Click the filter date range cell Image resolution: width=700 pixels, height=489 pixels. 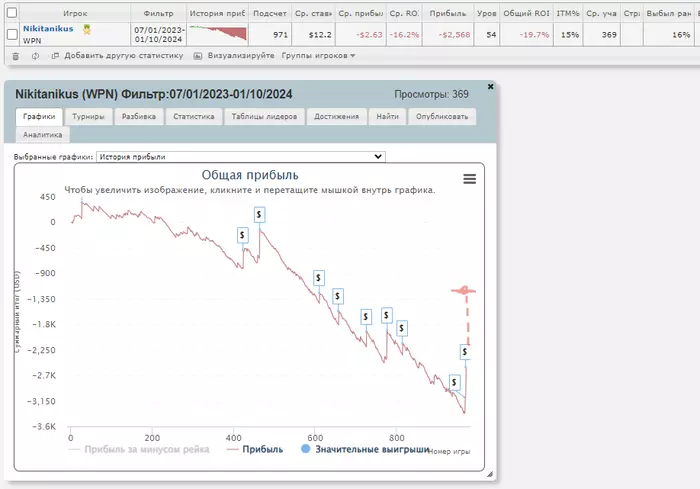[x=158, y=35]
